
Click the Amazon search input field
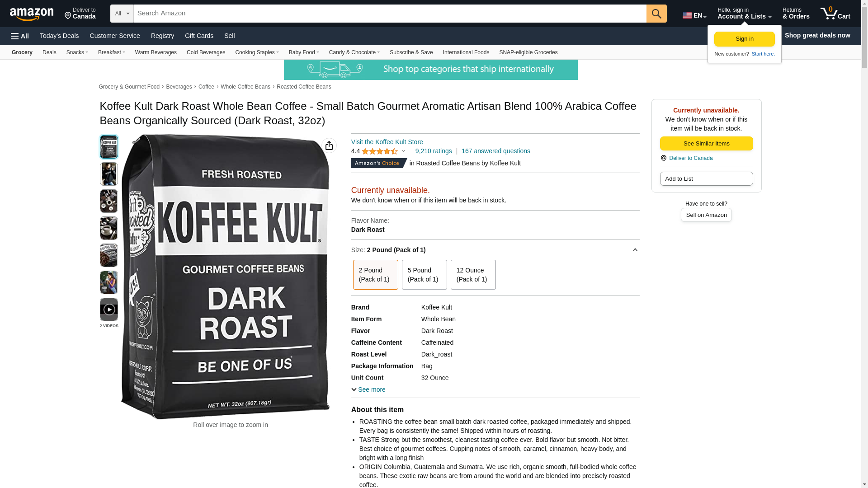390,14
